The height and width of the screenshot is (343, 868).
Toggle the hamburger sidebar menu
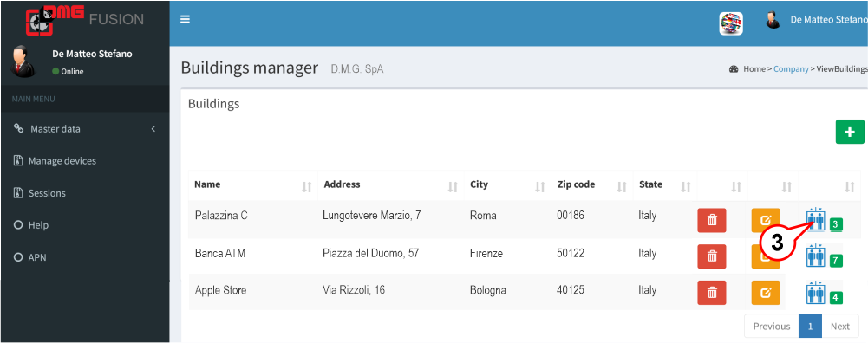point(186,19)
